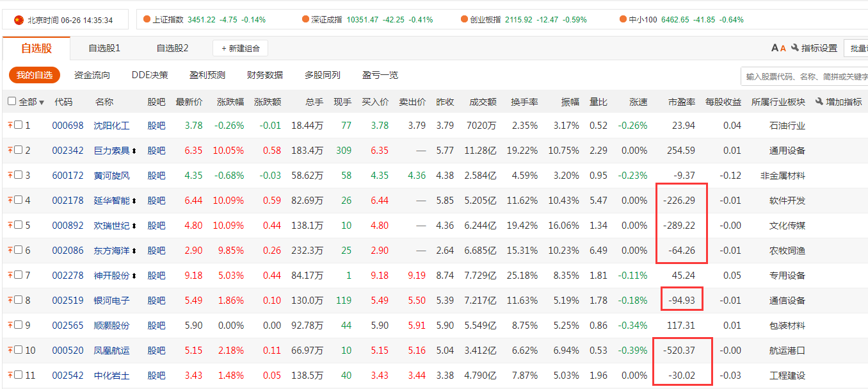Sort by 最新价 column header
868x389 pixels.
pos(189,102)
